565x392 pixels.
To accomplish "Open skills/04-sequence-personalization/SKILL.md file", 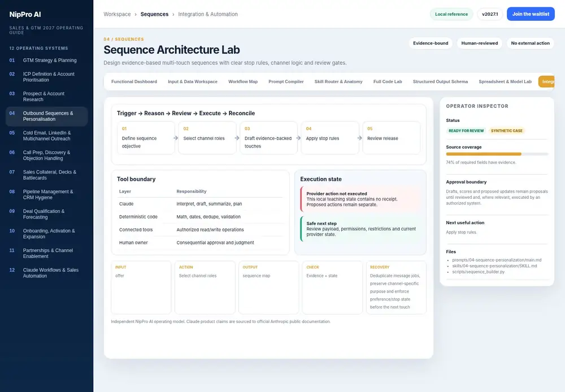I will point(494,266).
